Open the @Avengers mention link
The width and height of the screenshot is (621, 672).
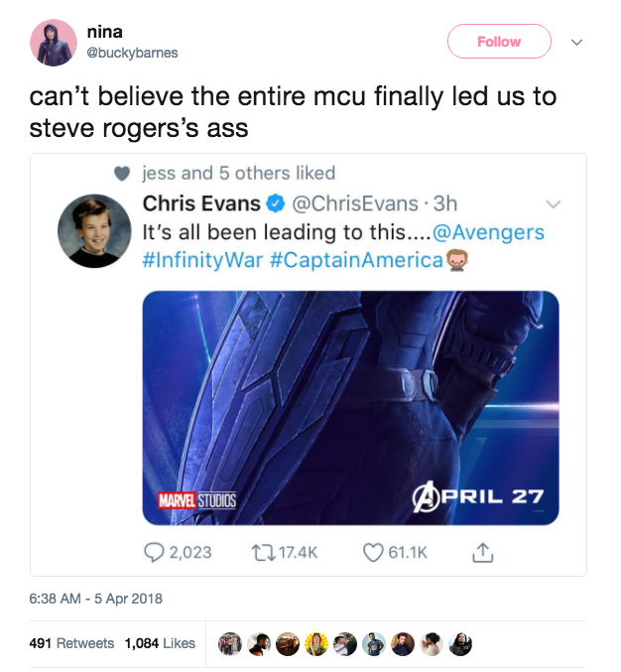tap(488, 232)
